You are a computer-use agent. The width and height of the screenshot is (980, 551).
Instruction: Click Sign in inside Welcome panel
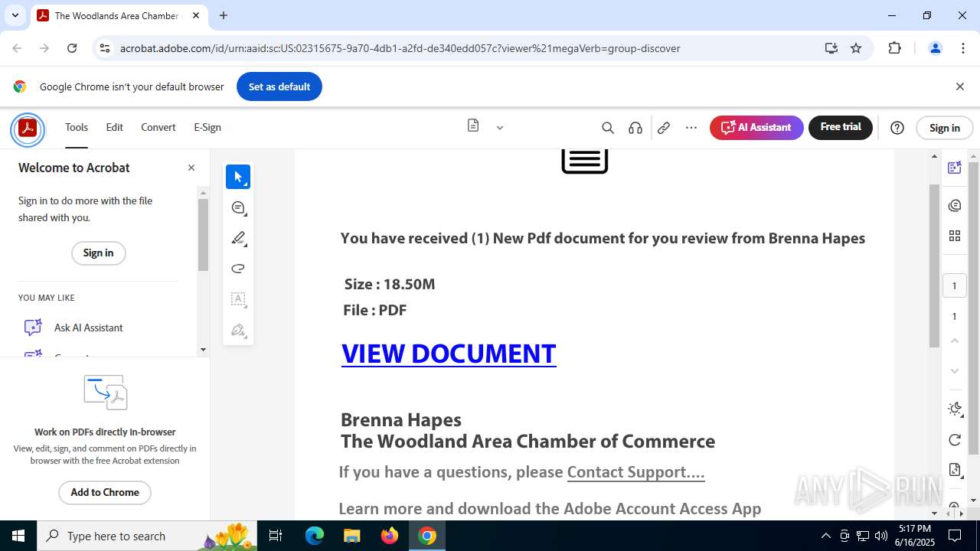pyautogui.click(x=98, y=253)
